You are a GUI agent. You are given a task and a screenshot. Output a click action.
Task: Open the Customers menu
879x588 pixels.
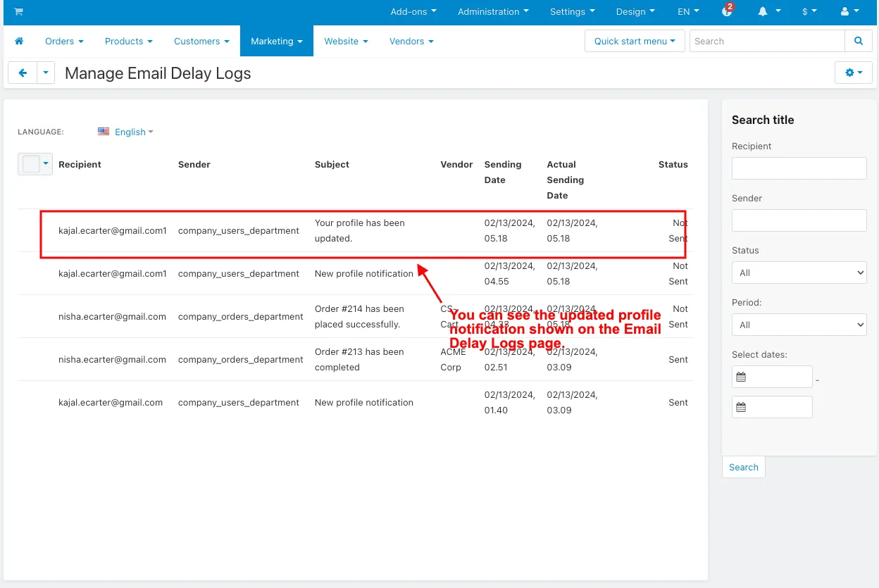point(201,41)
